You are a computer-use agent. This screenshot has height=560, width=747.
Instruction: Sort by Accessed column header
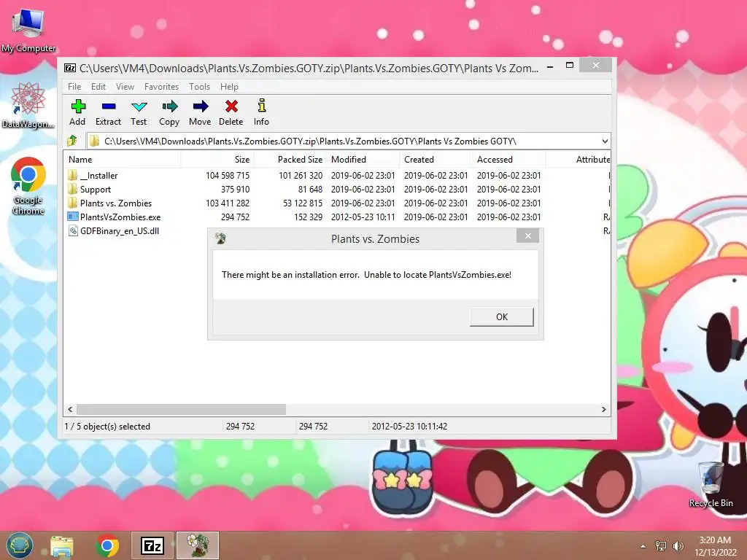click(x=508, y=160)
